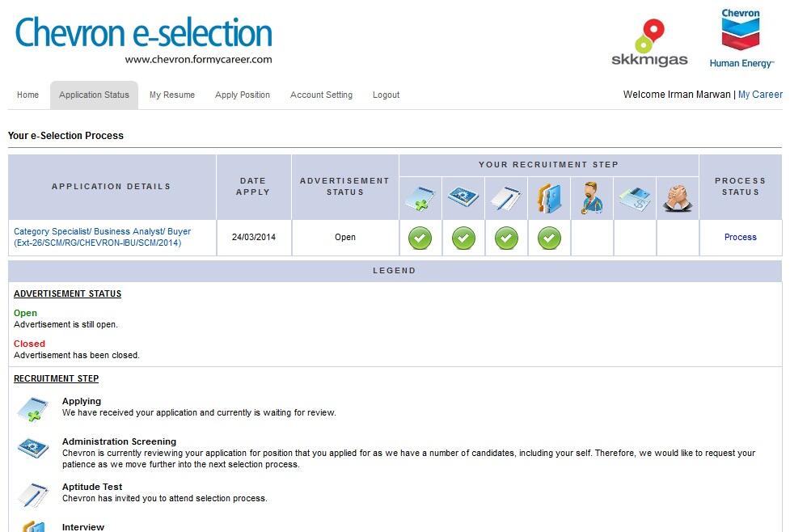790x532 pixels.
Task: Click the Chevron Human Energy logo
Action: click(x=741, y=38)
